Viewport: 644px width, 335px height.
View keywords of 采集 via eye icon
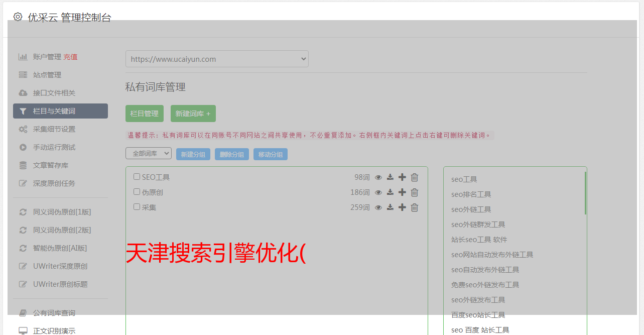pyautogui.click(x=378, y=207)
